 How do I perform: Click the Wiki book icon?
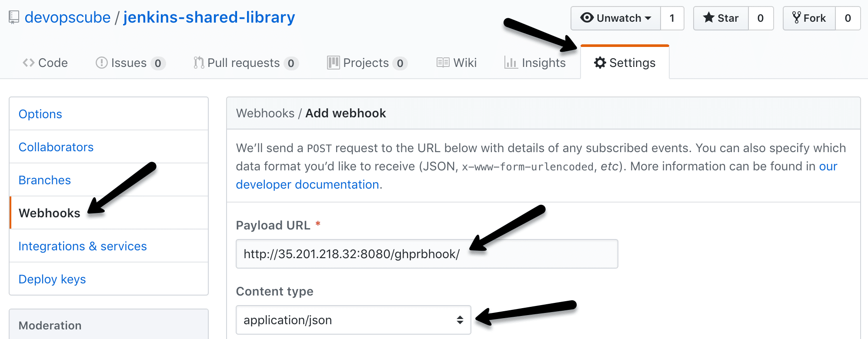[x=443, y=63]
